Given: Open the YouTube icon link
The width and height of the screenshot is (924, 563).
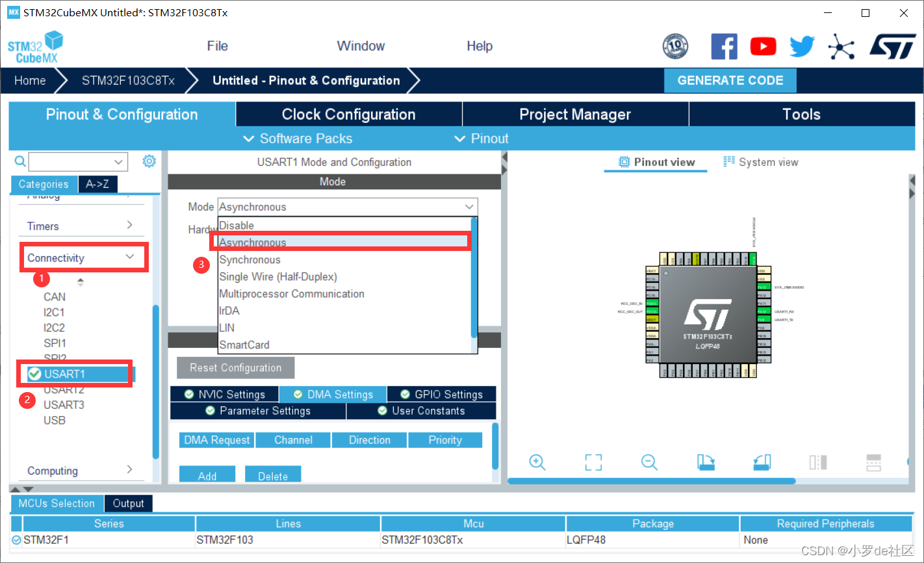Looking at the screenshot, I should [x=764, y=47].
